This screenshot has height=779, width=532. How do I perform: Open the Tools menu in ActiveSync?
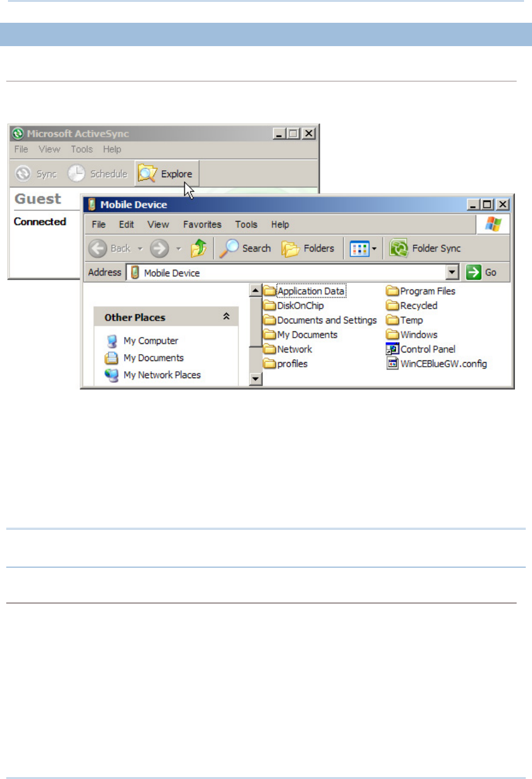(x=81, y=149)
